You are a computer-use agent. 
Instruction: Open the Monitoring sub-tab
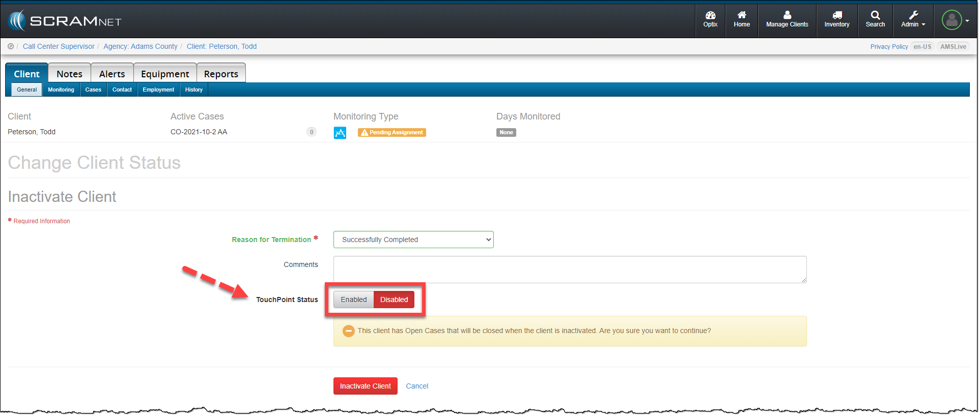[61, 90]
